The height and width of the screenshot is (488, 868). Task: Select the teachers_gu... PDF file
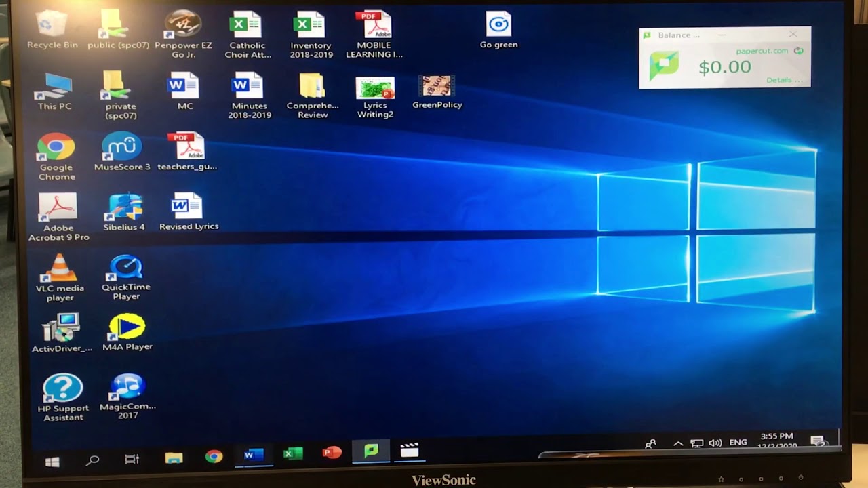click(x=187, y=152)
